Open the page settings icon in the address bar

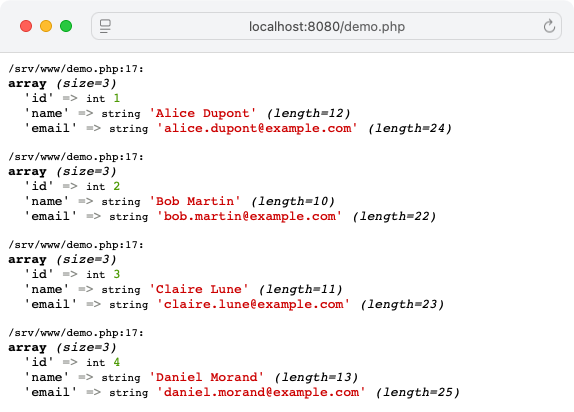tap(105, 26)
